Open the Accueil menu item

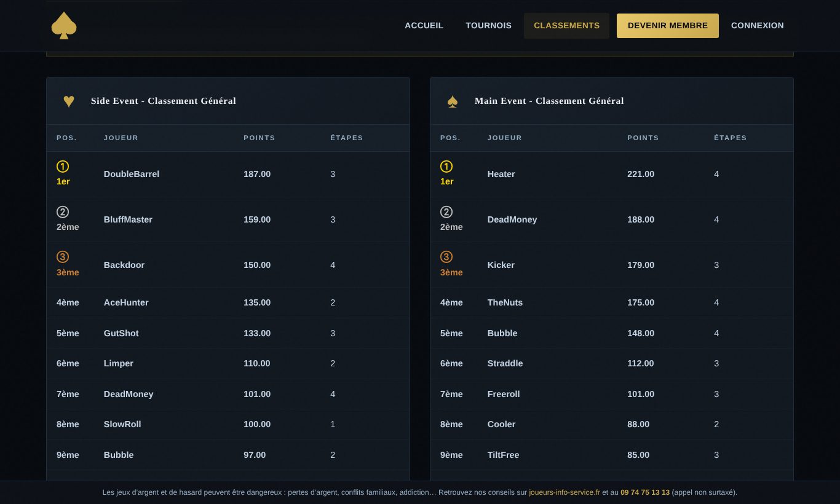[424, 26]
